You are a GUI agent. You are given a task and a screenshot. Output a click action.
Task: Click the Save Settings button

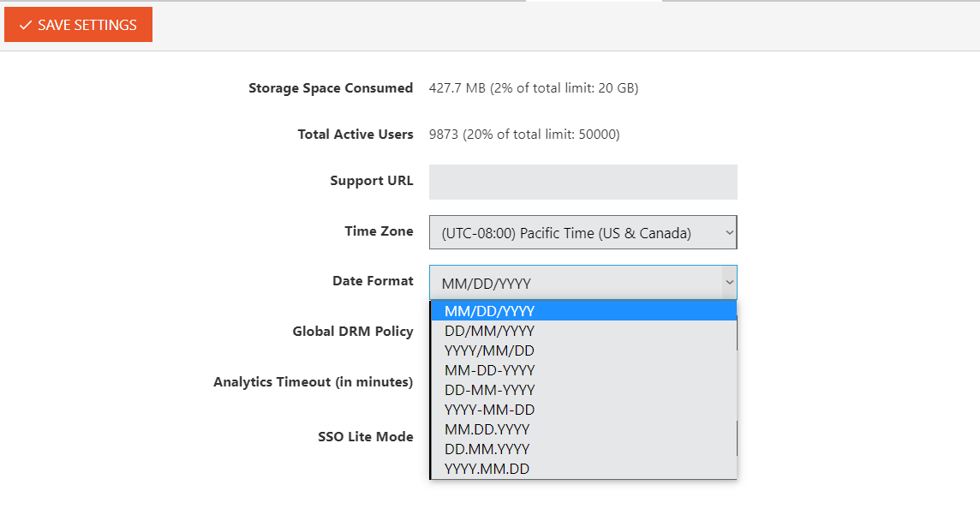78,25
